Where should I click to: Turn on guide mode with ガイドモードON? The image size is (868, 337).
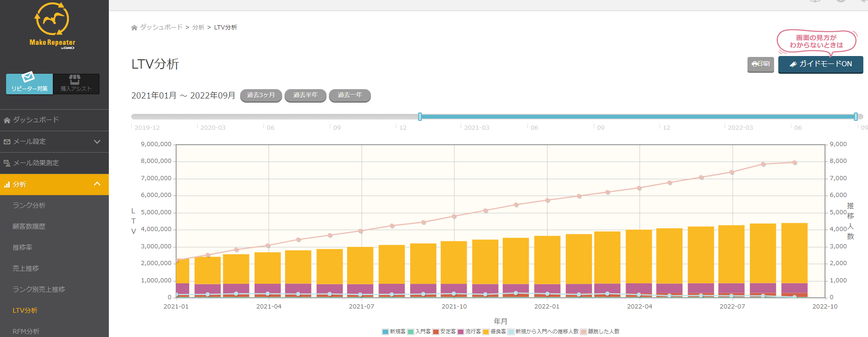click(x=820, y=64)
